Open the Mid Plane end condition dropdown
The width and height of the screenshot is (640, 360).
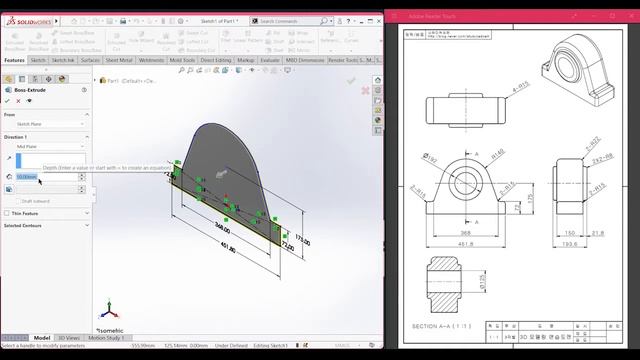click(x=50, y=147)
